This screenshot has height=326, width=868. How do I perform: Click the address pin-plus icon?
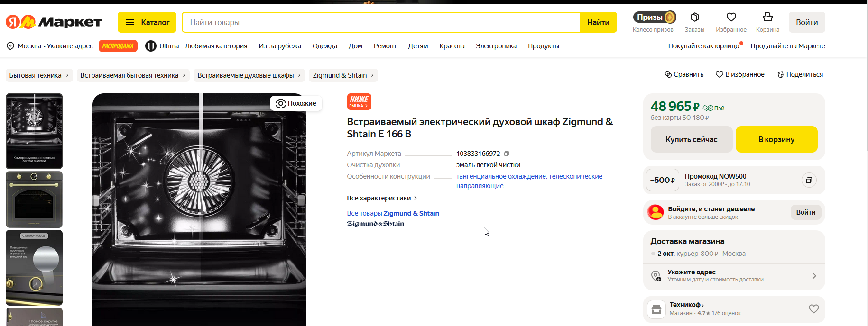[x=656, y=276]
